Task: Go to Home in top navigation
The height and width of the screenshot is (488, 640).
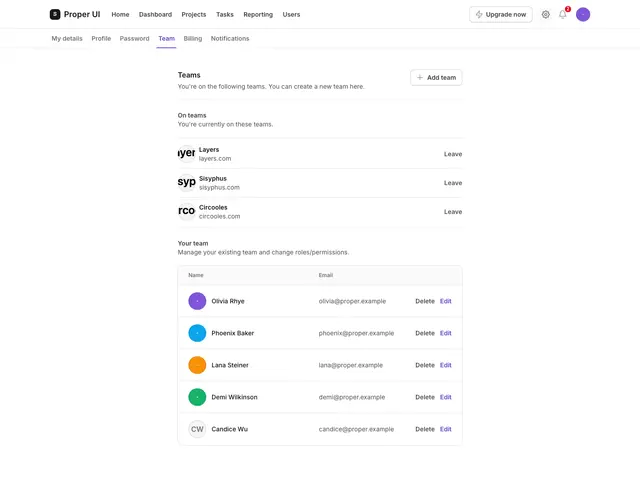Action: [120, 14]
